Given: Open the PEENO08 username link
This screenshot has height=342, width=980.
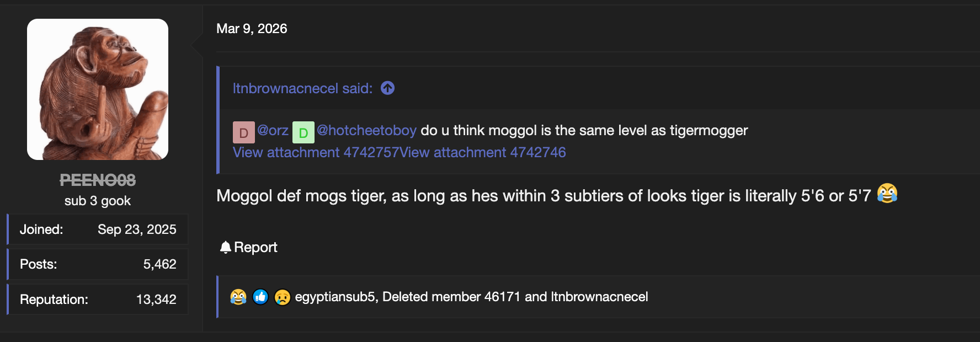Looking at the screenshot, I should point(98,180).
